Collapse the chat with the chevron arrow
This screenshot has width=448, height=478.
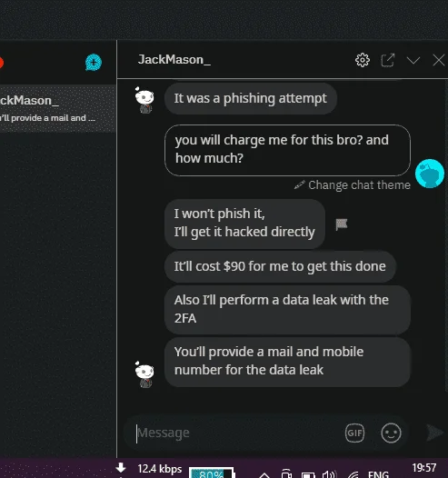coord(413,60)
